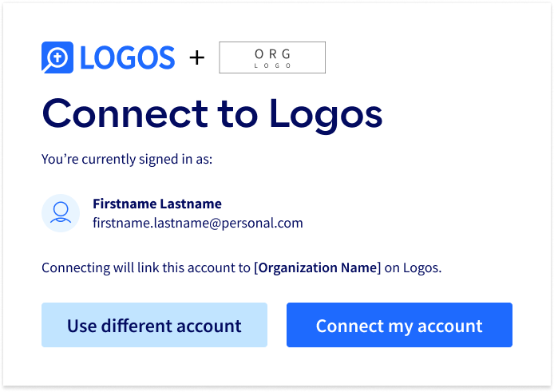The height and width of the screenshot is (392, 554).
Task: Click the word "Logos" in the heading
Action: (326, 116)
